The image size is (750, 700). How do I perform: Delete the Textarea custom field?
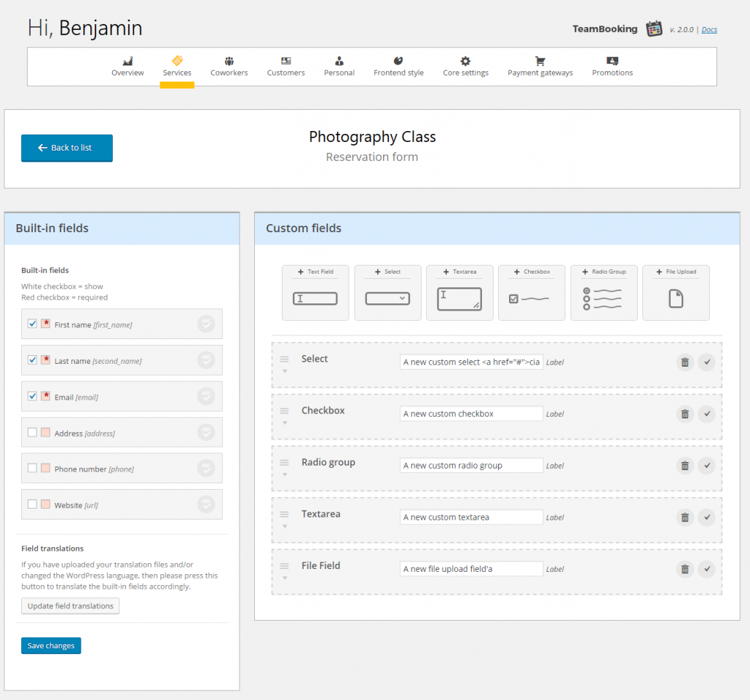pyautogui.click(x=684, y=517)
